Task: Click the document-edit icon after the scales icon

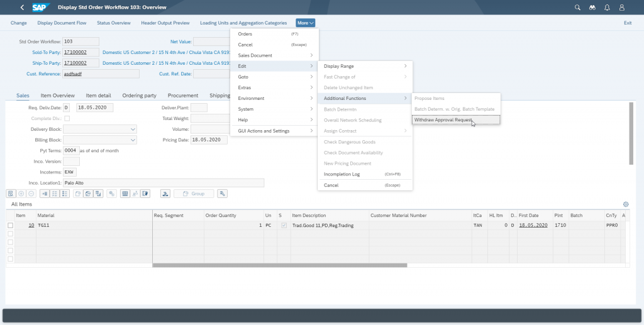Action: 145,194
